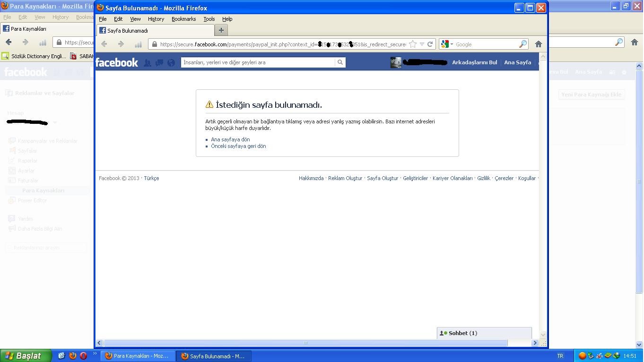Image resolution: width=644 pixels, height=362 pixels.
Task: Click search magnifier in background Firefox window
Action: click(x=618, y=42)
